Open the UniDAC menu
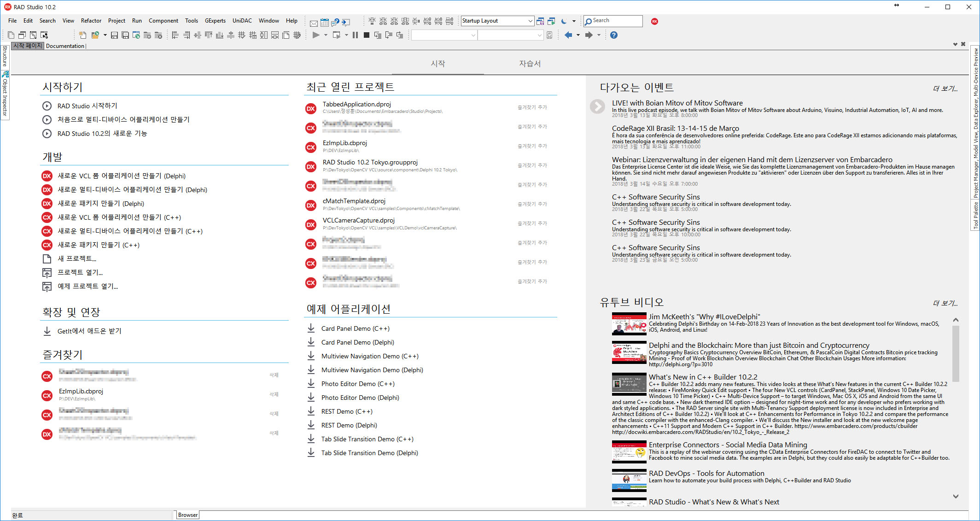The width and height of the screenshot is (980, 521). coord(242,21)
